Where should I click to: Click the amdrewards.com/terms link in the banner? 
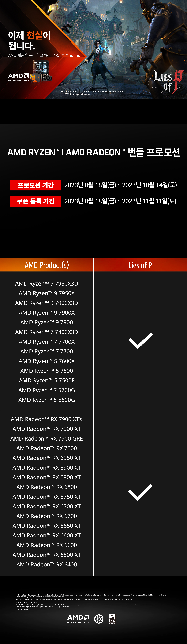(108, 91)
